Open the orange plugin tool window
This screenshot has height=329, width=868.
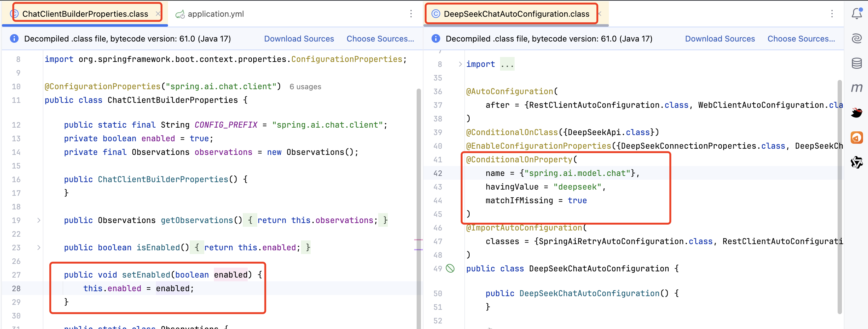[857, 137]
